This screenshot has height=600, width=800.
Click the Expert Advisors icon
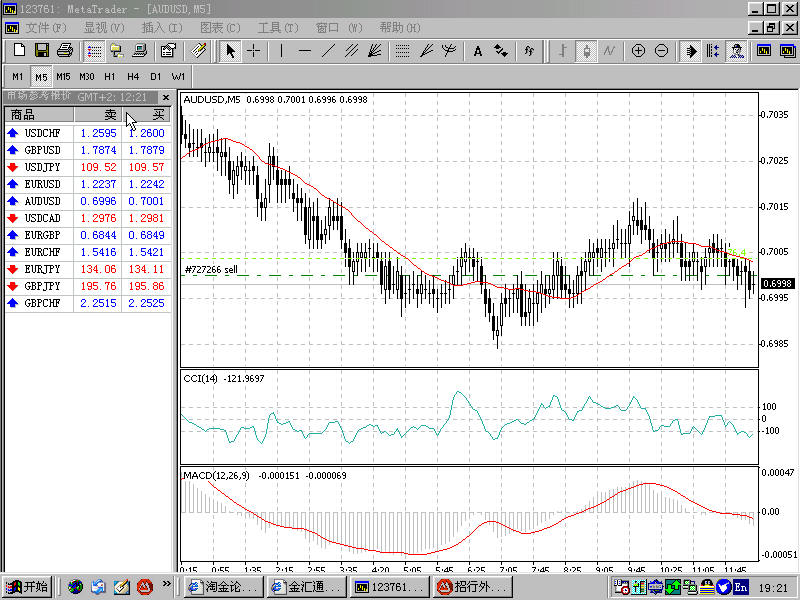(x=736, y=51)
